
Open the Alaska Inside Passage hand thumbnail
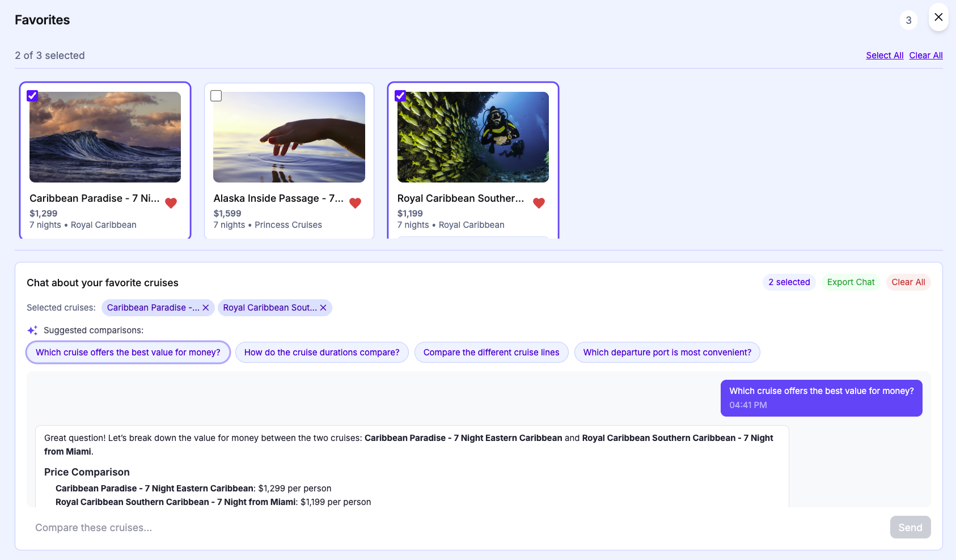pos(289,137)
